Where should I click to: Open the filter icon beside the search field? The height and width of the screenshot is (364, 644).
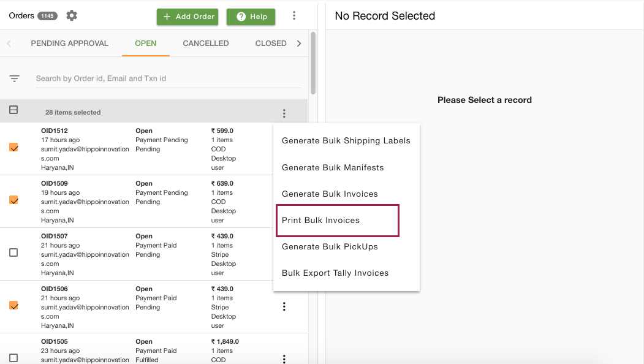pos(14,78)
